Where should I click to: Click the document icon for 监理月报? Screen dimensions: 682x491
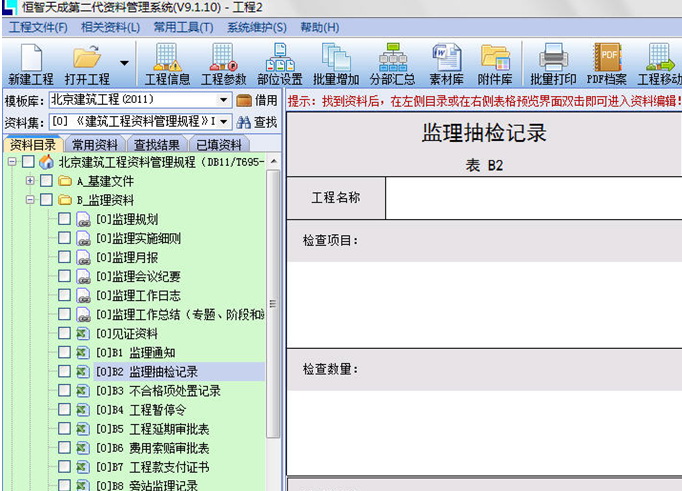[83, 257]
